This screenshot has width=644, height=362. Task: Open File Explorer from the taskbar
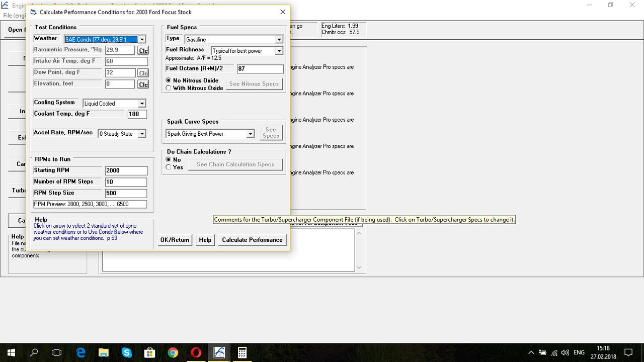pyautogui.click(x=104, y=352)
